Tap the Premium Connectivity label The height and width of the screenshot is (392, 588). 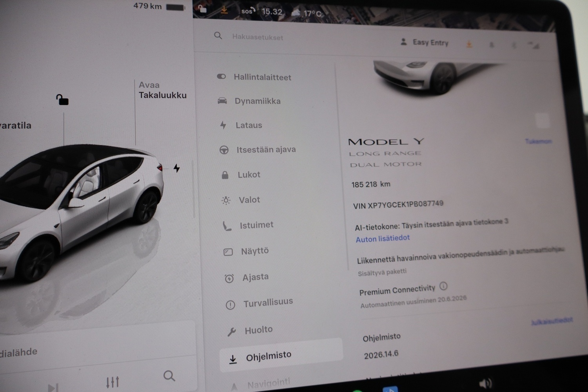(x=397, y=290)
